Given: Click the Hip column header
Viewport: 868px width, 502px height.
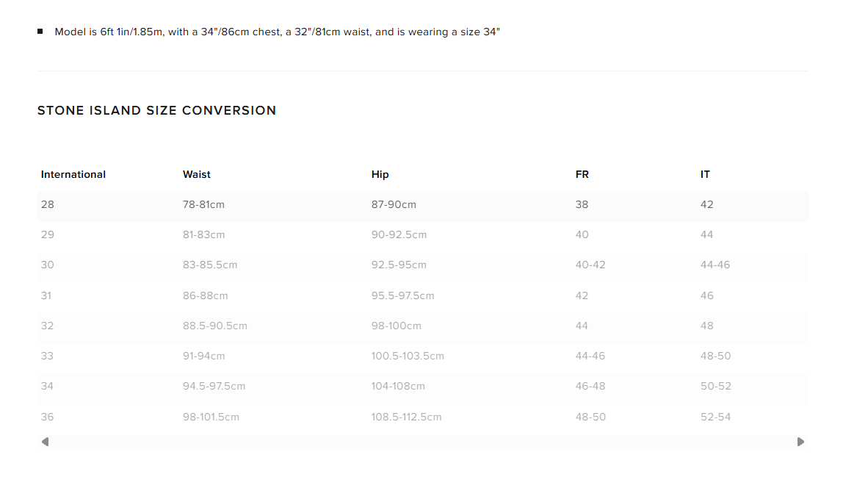Looking at the screenshot, I should pos(380,174).
